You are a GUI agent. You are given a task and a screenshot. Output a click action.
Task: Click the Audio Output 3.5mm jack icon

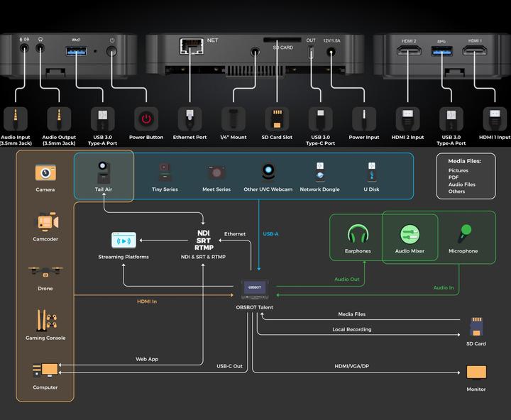(x=59, y=119)
